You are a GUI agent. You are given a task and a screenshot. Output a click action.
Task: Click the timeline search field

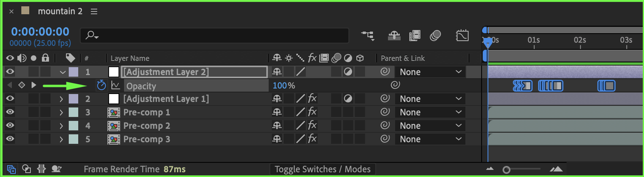point(215,36)
